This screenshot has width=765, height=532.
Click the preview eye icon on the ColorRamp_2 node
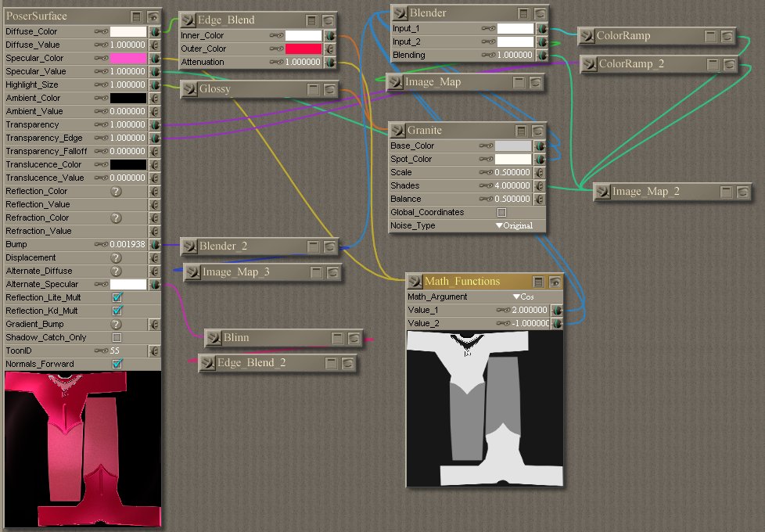(728, 64)
